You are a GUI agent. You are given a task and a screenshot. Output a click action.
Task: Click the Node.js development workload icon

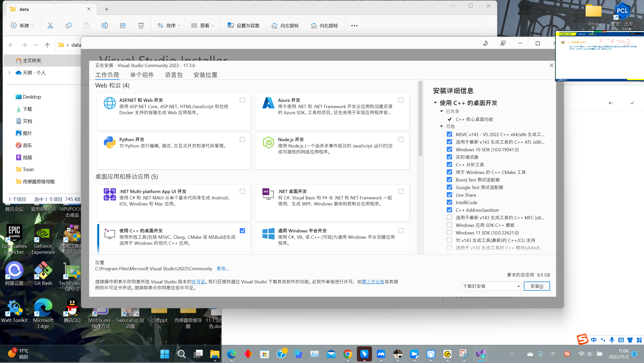268,142
